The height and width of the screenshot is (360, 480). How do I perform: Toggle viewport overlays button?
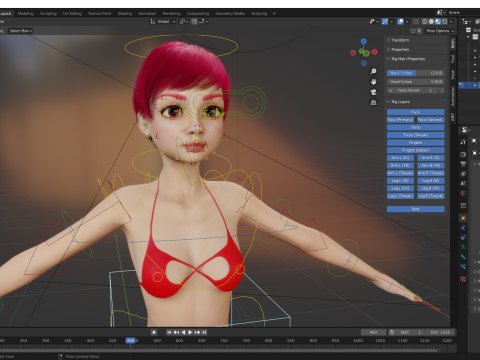(x=401, y=21)
